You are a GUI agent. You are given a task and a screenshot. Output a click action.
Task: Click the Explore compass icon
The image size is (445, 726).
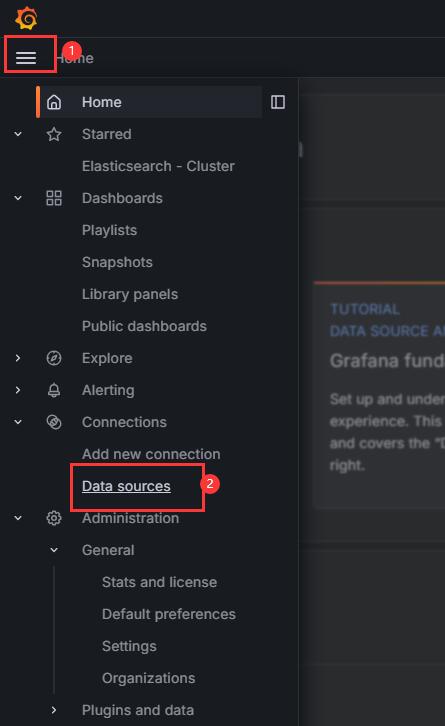point(54,358)
